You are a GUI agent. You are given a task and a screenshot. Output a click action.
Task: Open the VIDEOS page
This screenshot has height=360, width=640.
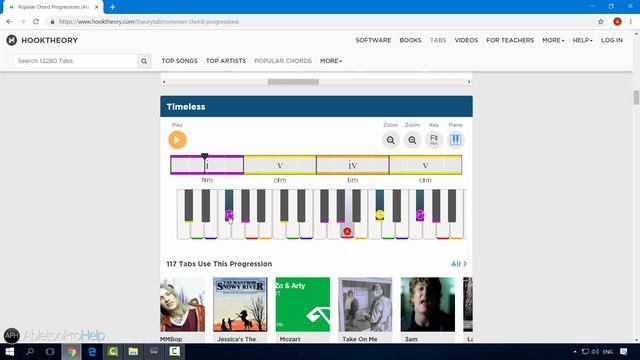pyautogui.click(x=466, y=40)
